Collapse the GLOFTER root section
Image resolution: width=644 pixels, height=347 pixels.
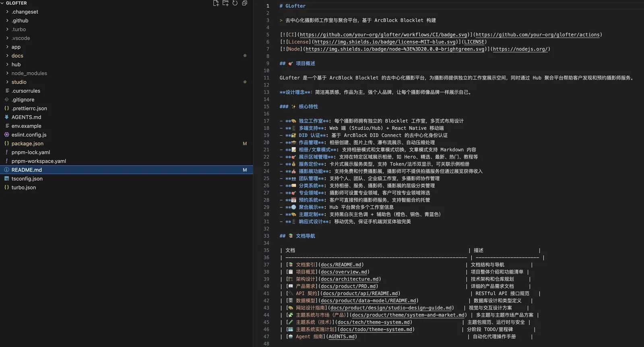pos(2,3)
